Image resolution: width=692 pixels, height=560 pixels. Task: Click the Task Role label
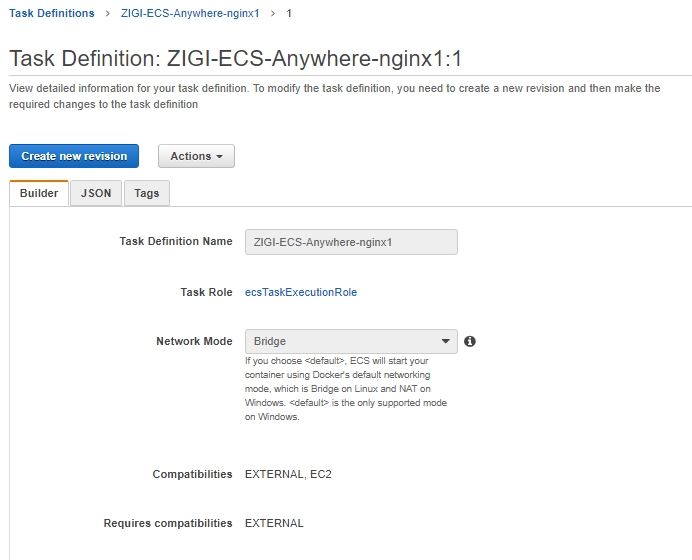point(206,292)
